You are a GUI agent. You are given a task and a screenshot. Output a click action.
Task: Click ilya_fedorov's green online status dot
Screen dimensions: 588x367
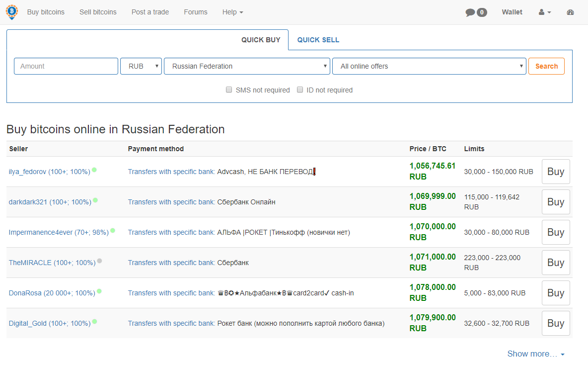pos(94,170)
